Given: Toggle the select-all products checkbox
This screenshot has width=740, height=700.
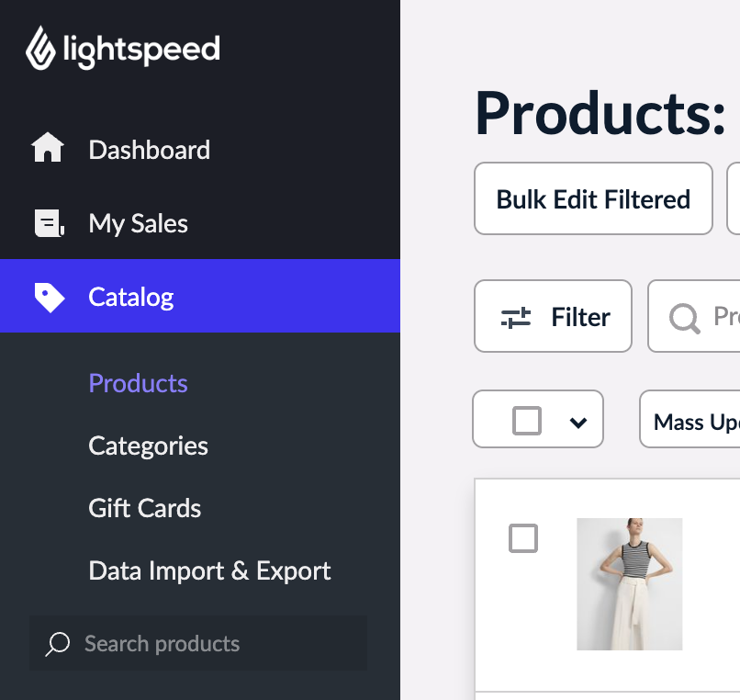Looking at the screenshot, I should pyautogui.click(x=527, y=420).
